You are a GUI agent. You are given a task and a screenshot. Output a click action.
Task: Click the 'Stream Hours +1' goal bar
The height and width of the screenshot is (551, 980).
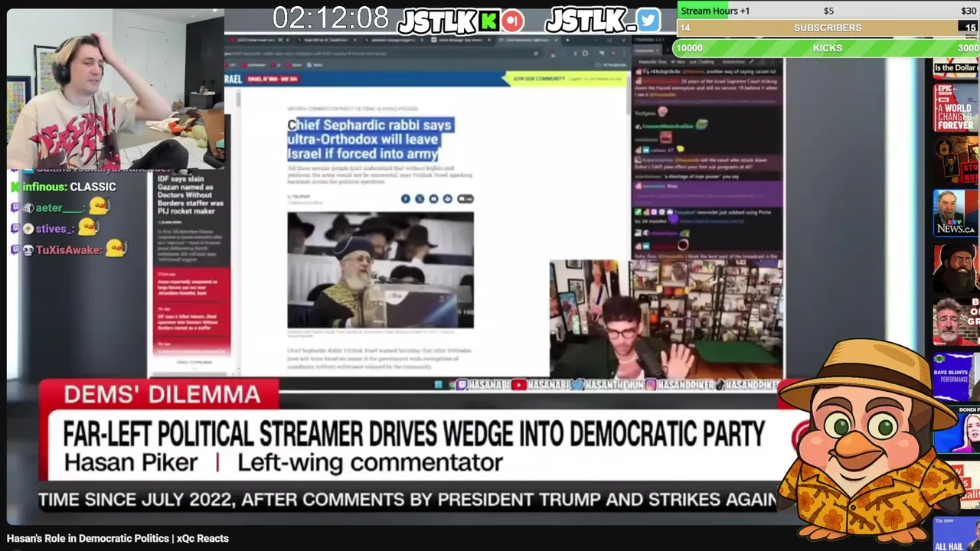828,11
